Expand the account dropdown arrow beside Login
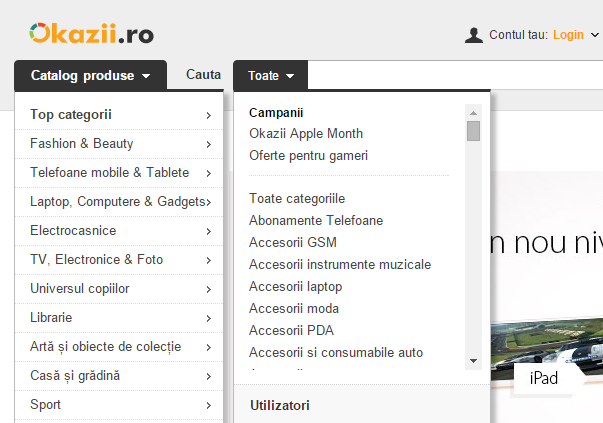Viewport: 603px width, 423px height. click(x=595, y=35)
